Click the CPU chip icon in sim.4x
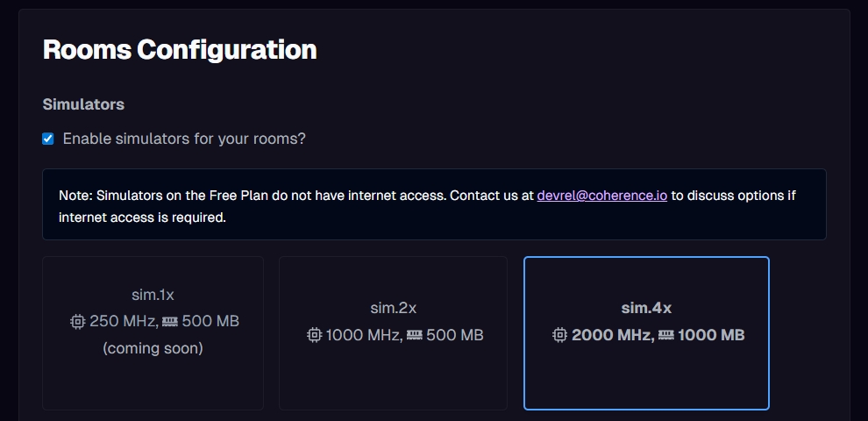Screen dimensions: 868x421 click(560, 335)
